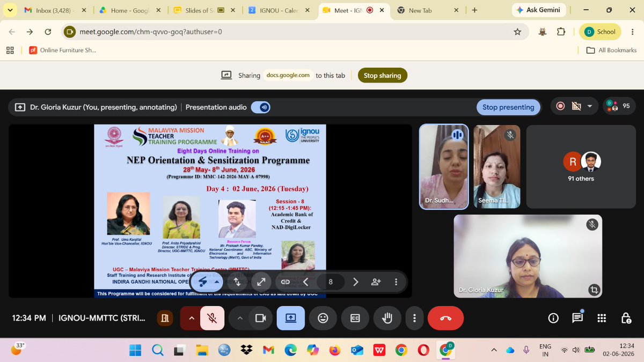This screenshot has height=362, width=644.
Task: Bookmark this page with star icon
Action: tap(517, 32)
